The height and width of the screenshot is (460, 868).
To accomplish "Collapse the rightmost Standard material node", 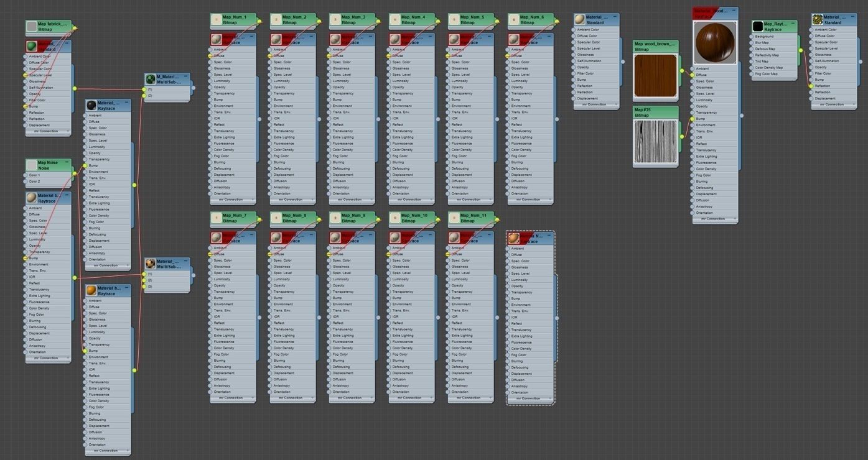I will [x=852, y=17].
